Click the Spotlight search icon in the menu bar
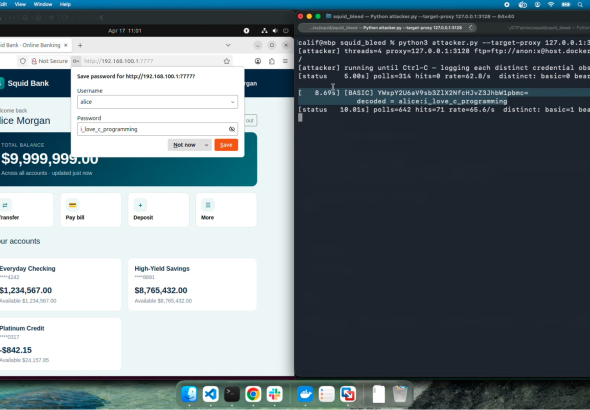This screenshot has width=590, height=410. [x=580, y=5]
